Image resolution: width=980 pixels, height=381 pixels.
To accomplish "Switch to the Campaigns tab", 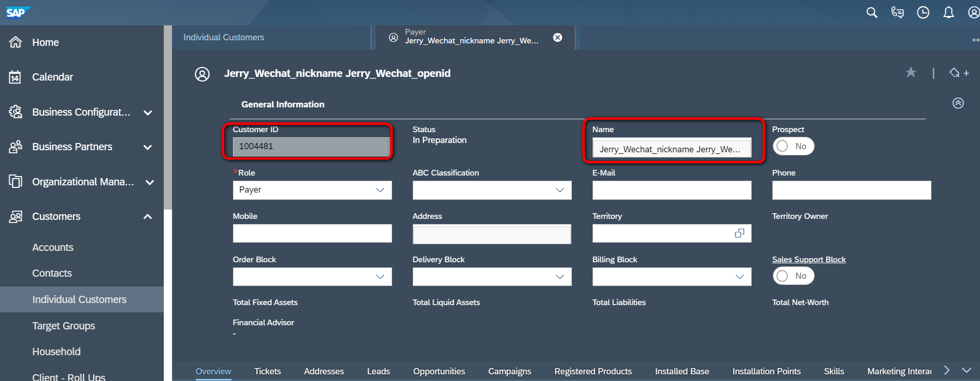I will (510, 371).
